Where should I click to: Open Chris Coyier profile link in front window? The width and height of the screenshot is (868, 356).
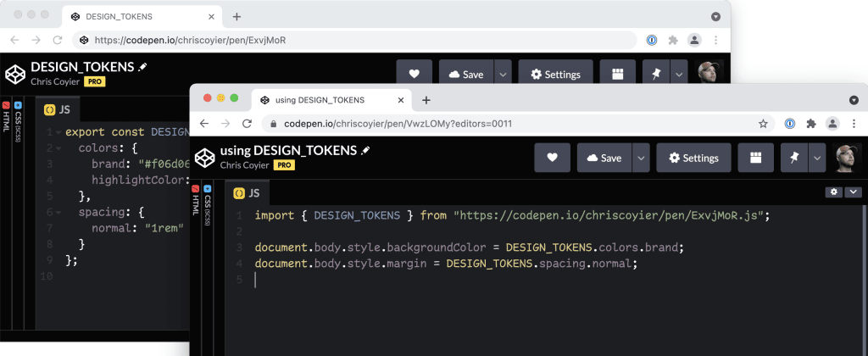pyautogui.click(x=245, y=165)
